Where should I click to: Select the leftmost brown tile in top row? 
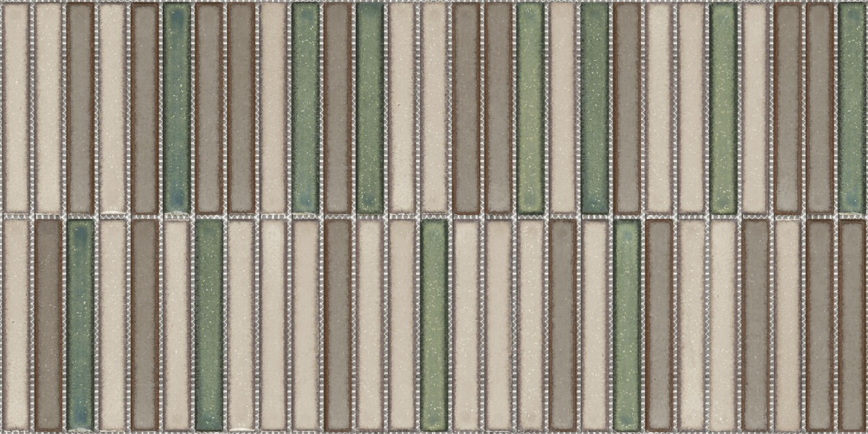click(80, 109)
